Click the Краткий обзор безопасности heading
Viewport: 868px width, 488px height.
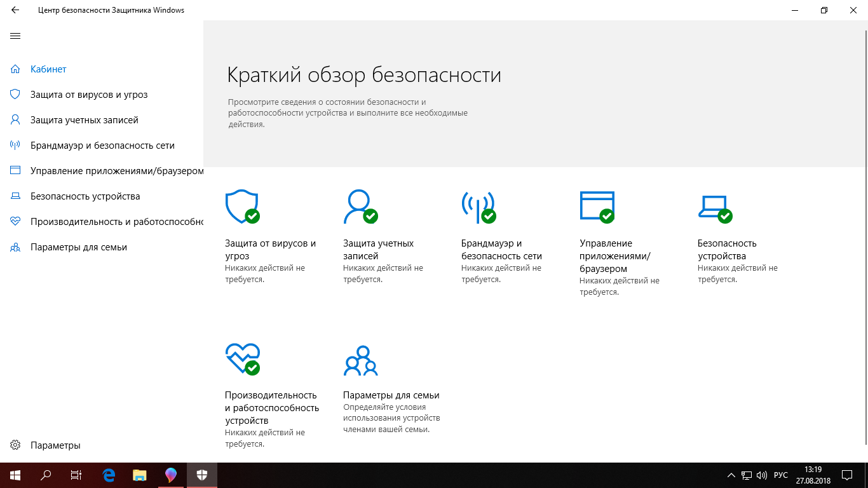point(364,75)
